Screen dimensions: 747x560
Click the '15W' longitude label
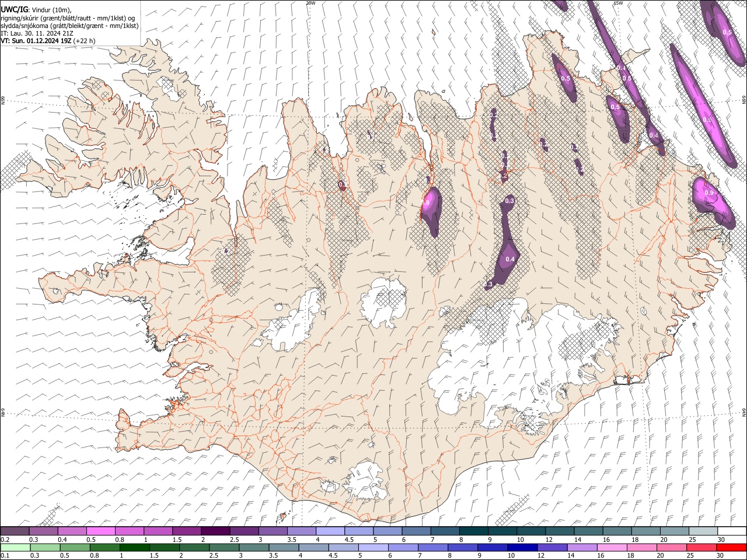(x=618, y=3)
